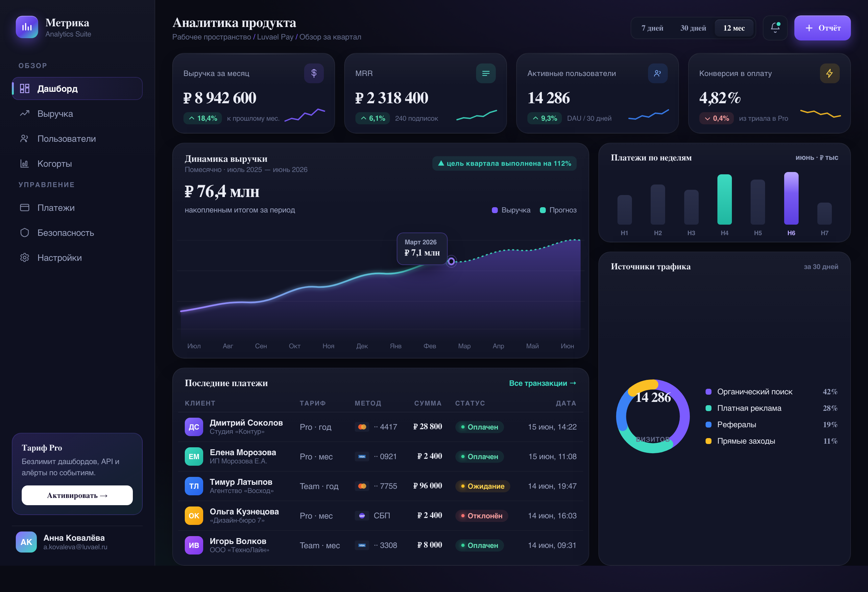Viewport: 868px width, 592px height.
Task: Click the Отклонён status badge
Action: (482, 515)
